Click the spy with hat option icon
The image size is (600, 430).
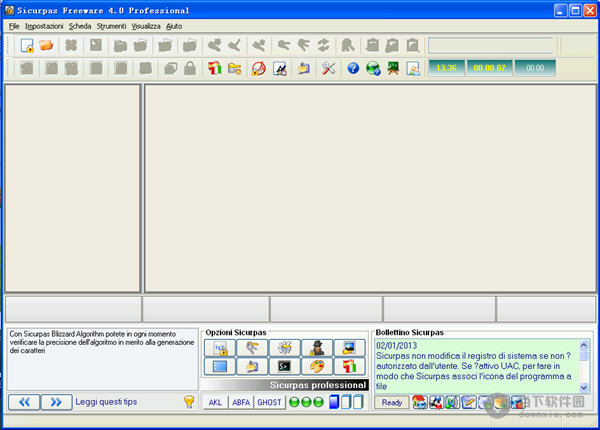point(317,348)
